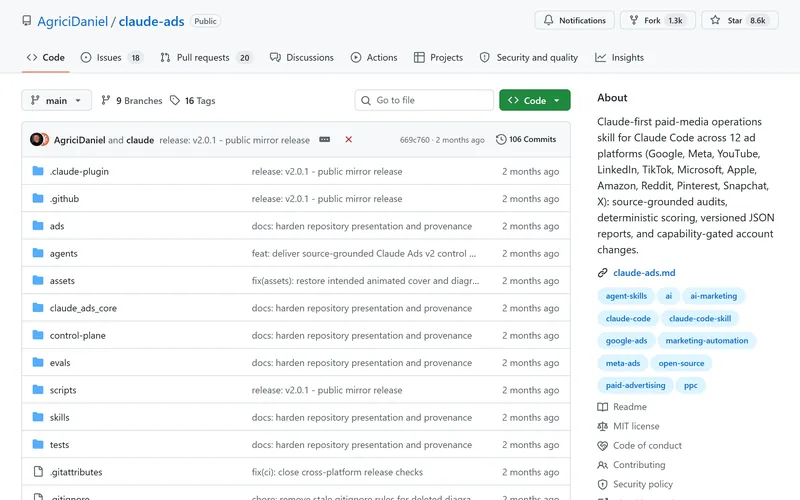Click the Security shield icon

point(484,57)
